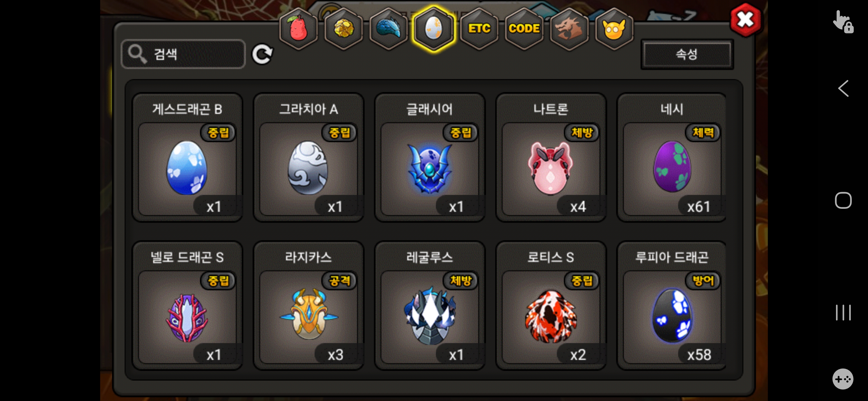Screen dimensions: 868x401
Task: Select the 게스드래곤 B blue egg
Action: pyautogui.click(x=187, y=158)
